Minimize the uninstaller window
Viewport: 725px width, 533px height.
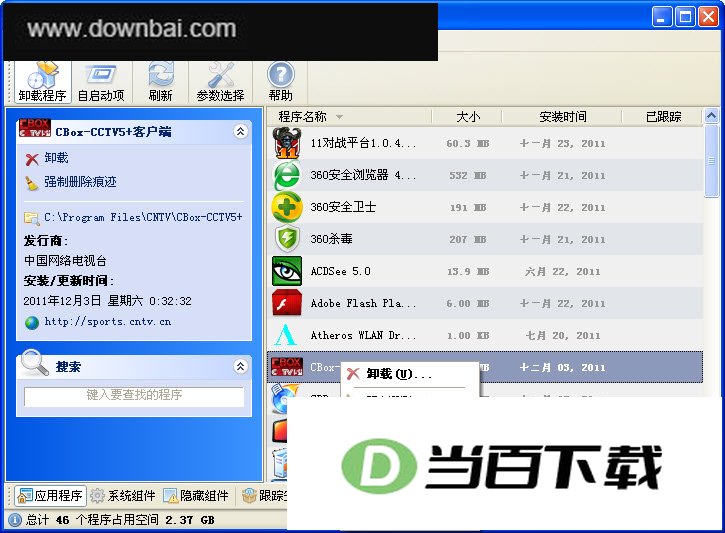(x=662, y=17)
